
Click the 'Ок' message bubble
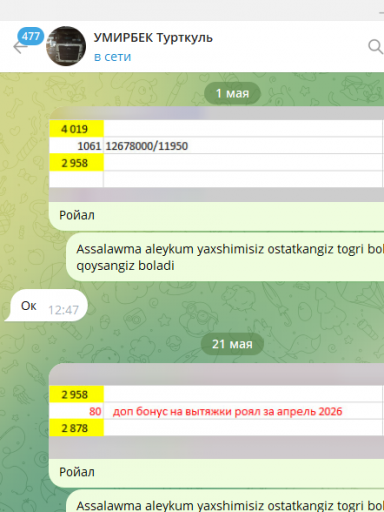46,305
